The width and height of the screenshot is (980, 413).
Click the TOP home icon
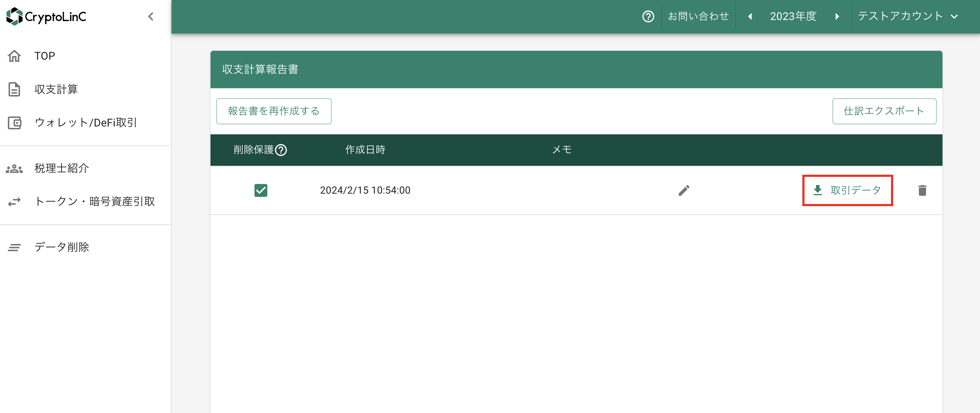[14, 56]
